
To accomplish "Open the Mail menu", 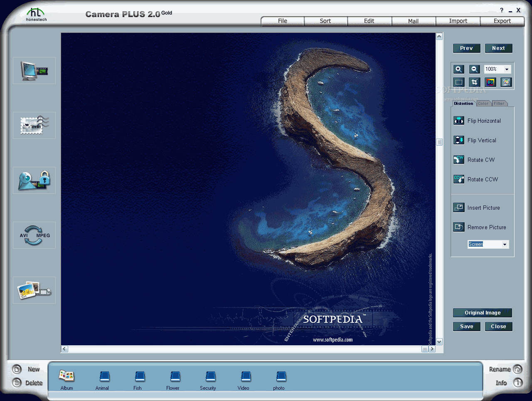I will [413, 21].
